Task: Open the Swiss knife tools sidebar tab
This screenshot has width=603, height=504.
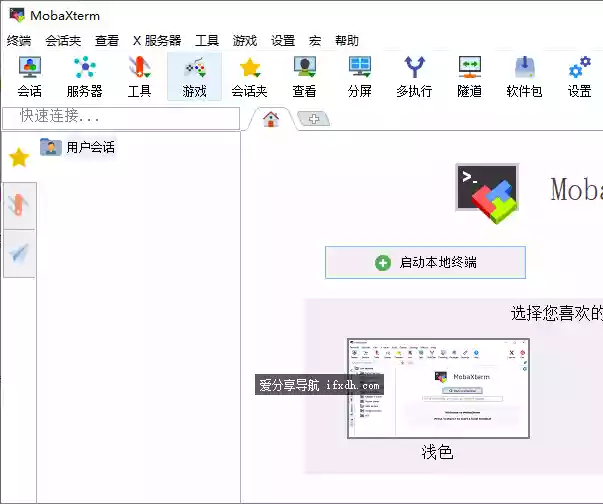Action: point(19,206)
